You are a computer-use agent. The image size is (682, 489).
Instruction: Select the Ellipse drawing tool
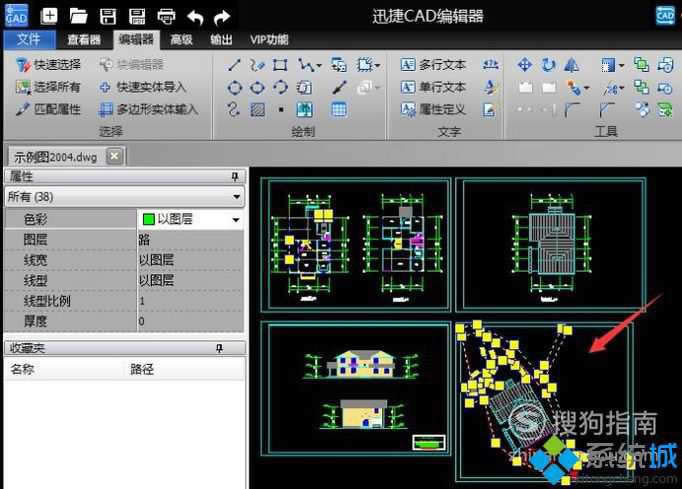pos(257,87)
